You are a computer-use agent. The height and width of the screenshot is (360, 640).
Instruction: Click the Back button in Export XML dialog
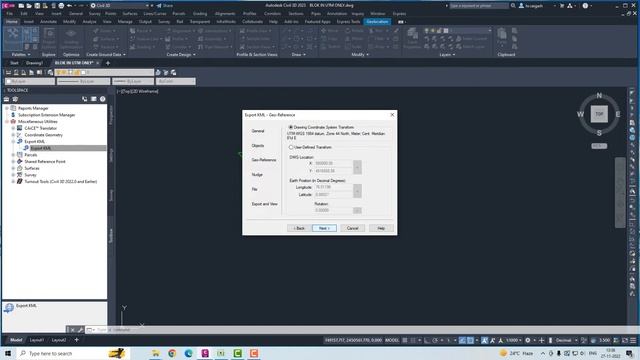click(299, 228)
